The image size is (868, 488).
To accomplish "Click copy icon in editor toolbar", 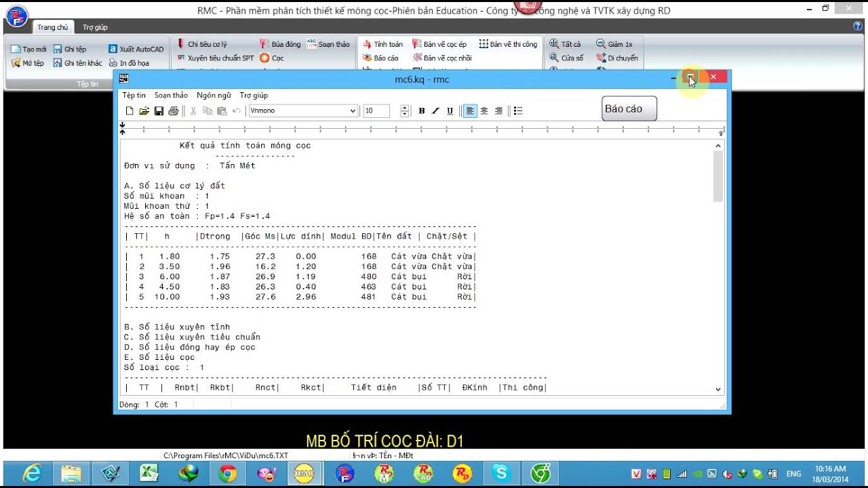I will (x=208, y=111).
